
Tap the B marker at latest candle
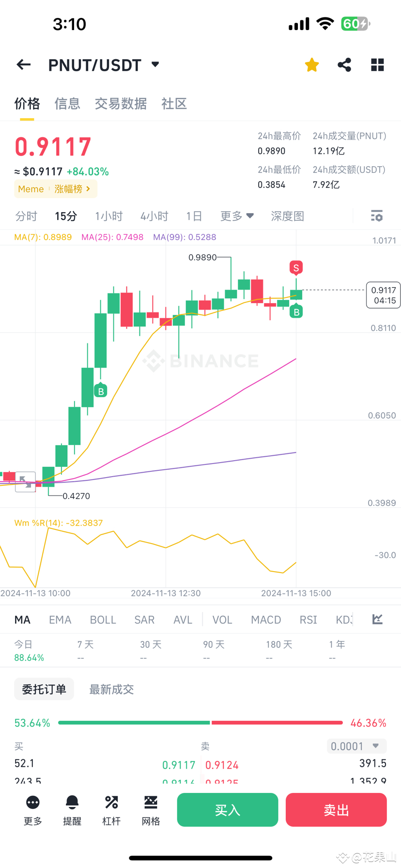coord(296,311)
